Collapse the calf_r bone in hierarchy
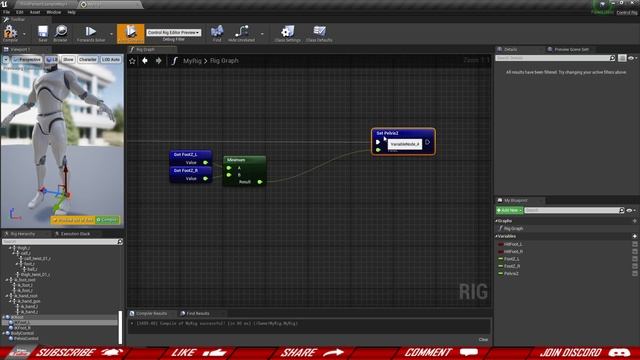Screen dimensions: 640x360 click(x=14, y=253)
